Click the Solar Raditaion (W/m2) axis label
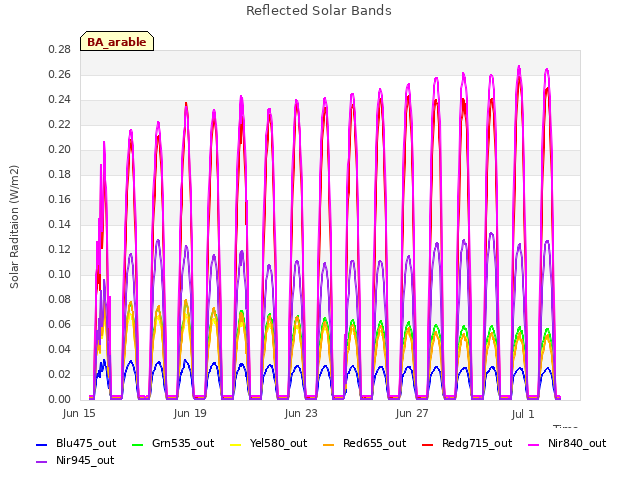640x480 pixels. pyautogui.click(x=14, y=227)
